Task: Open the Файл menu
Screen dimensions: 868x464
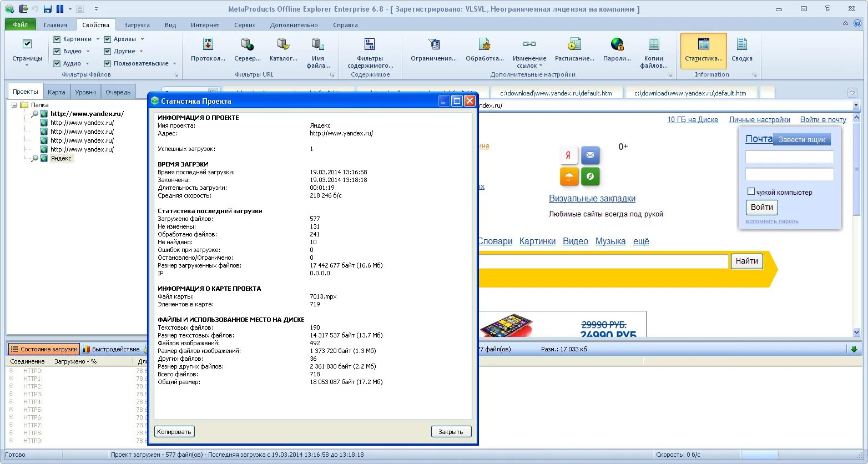Action: coord(21,24)
